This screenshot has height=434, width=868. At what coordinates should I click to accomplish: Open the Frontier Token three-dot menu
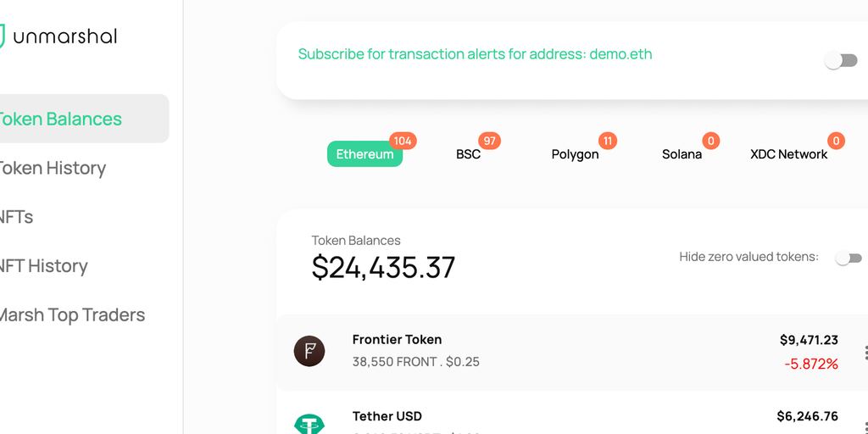click(x=865, y=353)
